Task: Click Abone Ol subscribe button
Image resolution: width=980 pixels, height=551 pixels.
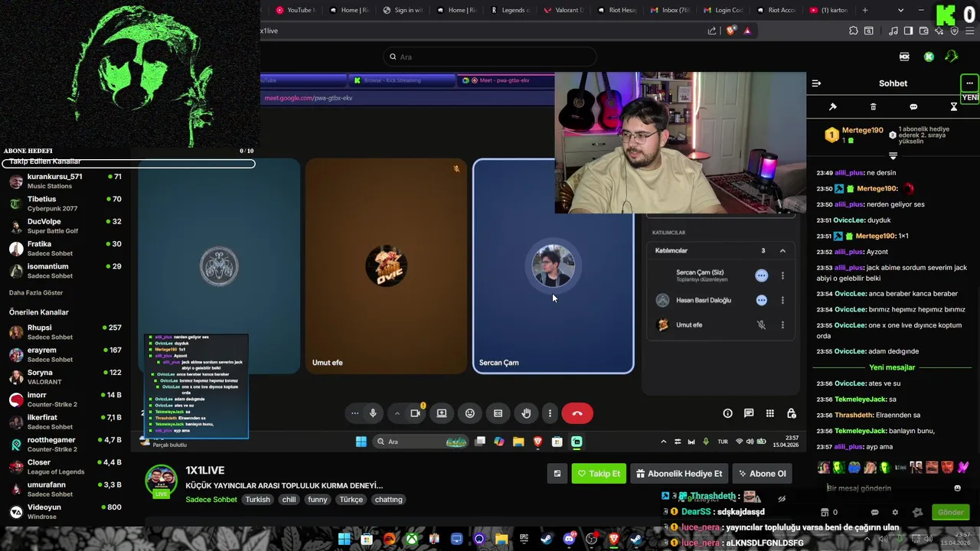Action: click(762, 474)
